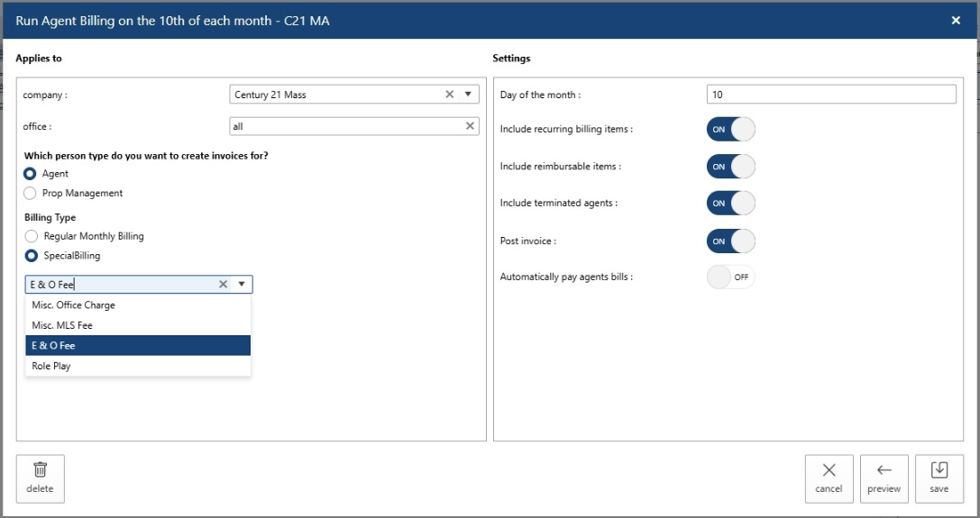Click the Day of the month field
Image resolution: width=980 pixels, height=518 pixels.
click(830, 95)
